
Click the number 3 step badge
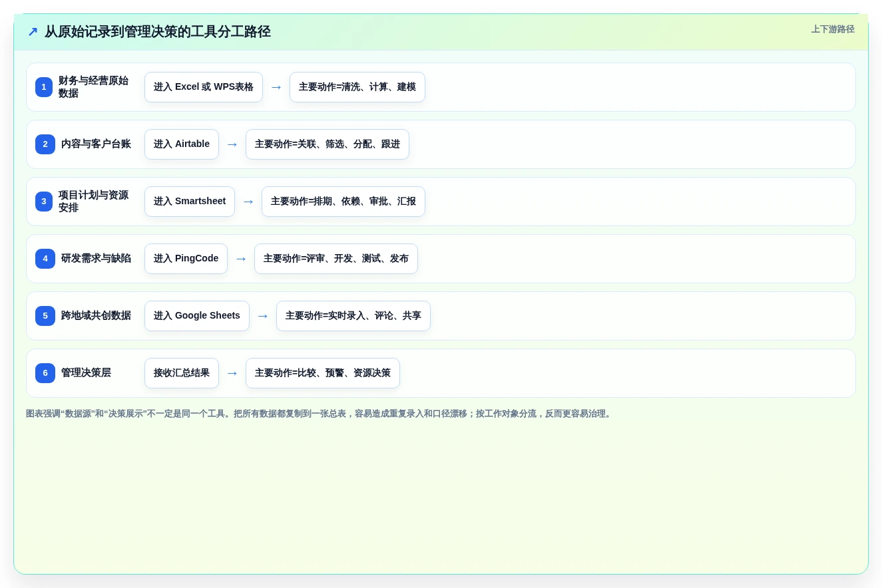(44, 202)
